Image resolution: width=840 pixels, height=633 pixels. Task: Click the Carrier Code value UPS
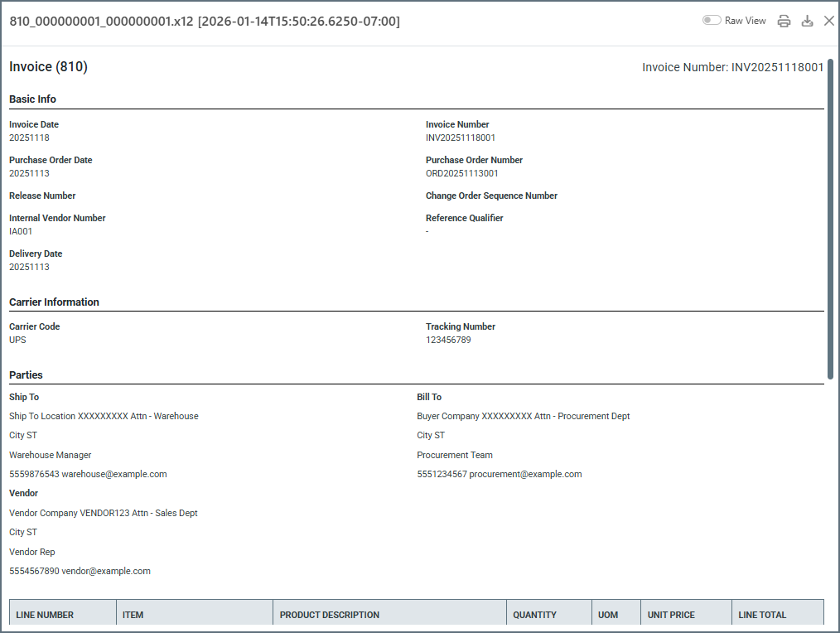click(x=18, y=341)
